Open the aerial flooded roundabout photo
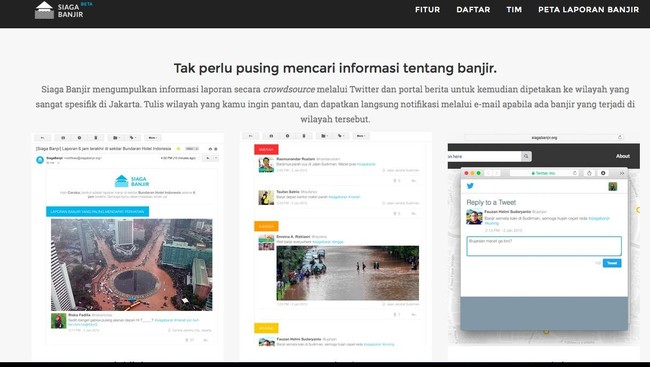The width and height of the screenshot is (650, 367). click(131, 265)
